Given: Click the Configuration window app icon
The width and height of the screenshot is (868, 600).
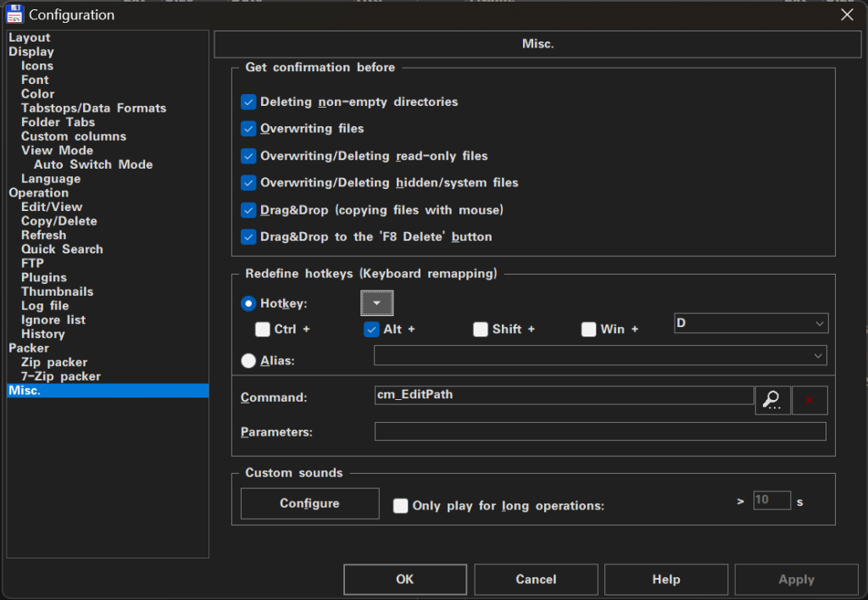Looking at the screenshot, I should (x=14, y=14).
